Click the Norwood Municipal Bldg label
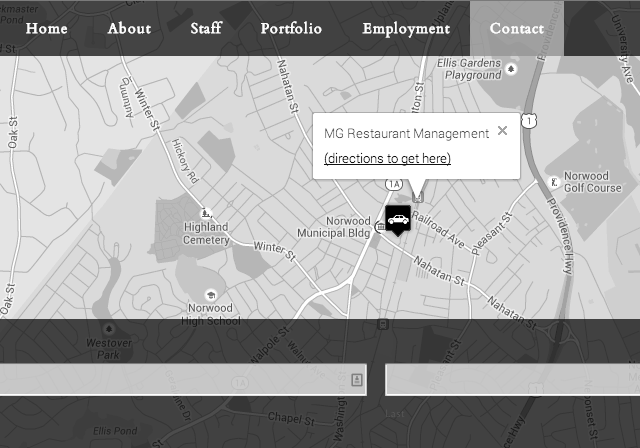 pos(334,227)
